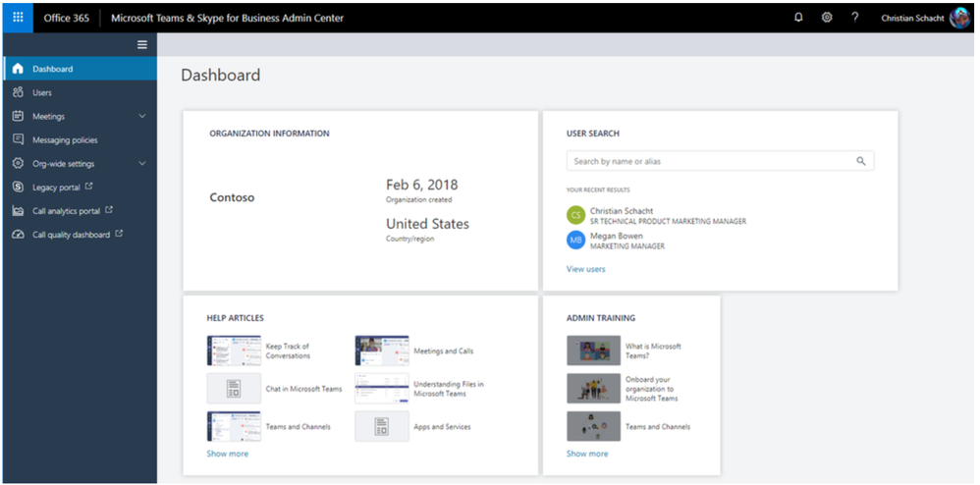
Task: Expand the Org-wide settings chevron
Action: click(x=142, y=164)
